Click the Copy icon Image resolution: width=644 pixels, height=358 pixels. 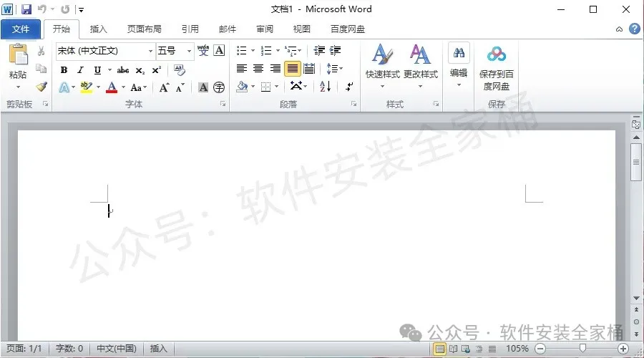[x=41, y=68]
